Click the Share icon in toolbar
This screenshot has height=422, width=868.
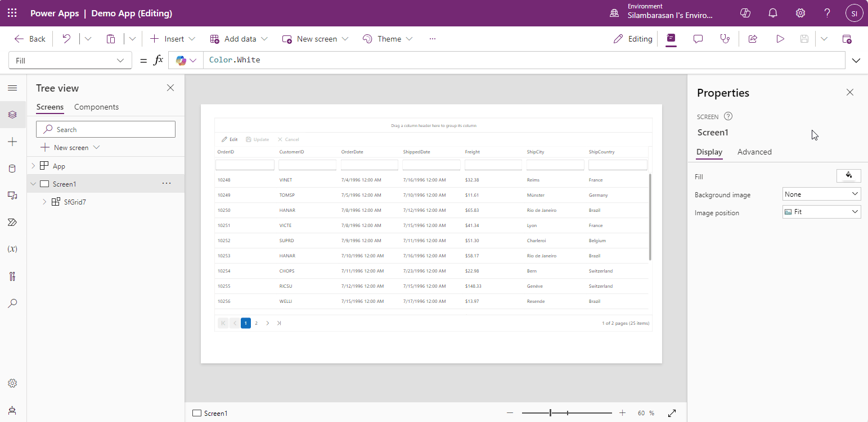pos(753,39)
